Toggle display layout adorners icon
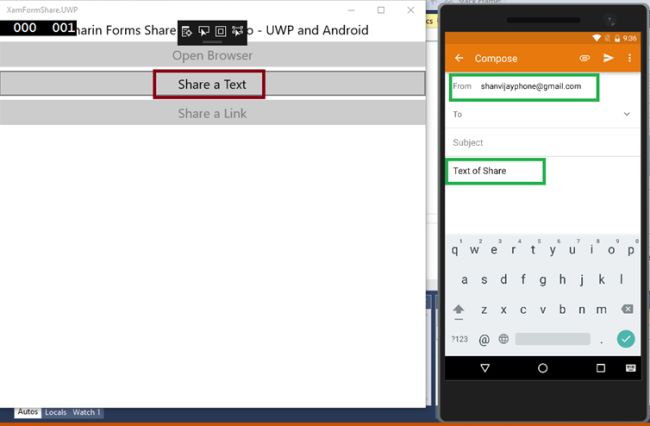650x426 pixels. 221,31
